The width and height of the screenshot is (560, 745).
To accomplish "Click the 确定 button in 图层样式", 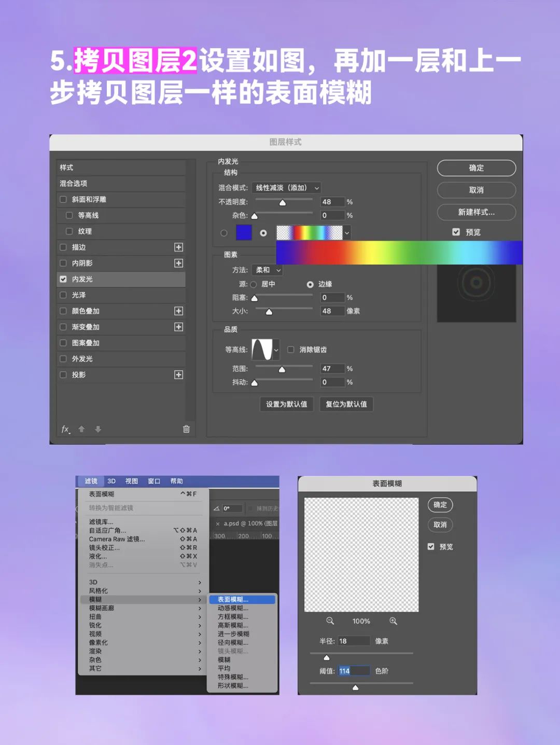I will pos(476,168).
